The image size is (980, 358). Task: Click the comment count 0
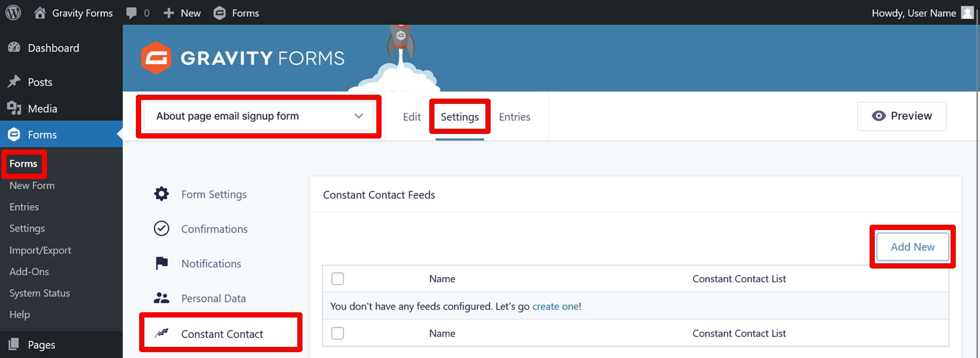pyautogui.click(x=146, y=13)
